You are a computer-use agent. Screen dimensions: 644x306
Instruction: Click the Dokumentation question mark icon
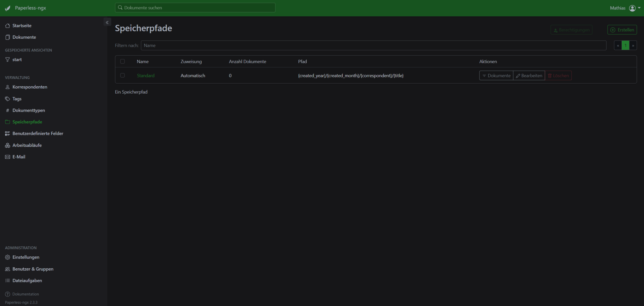(x=7, y=294)
